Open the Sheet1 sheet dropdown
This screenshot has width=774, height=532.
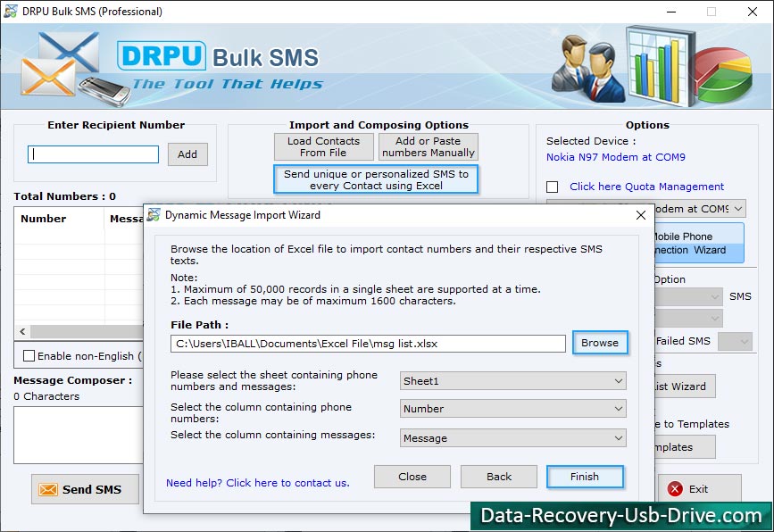512,381
